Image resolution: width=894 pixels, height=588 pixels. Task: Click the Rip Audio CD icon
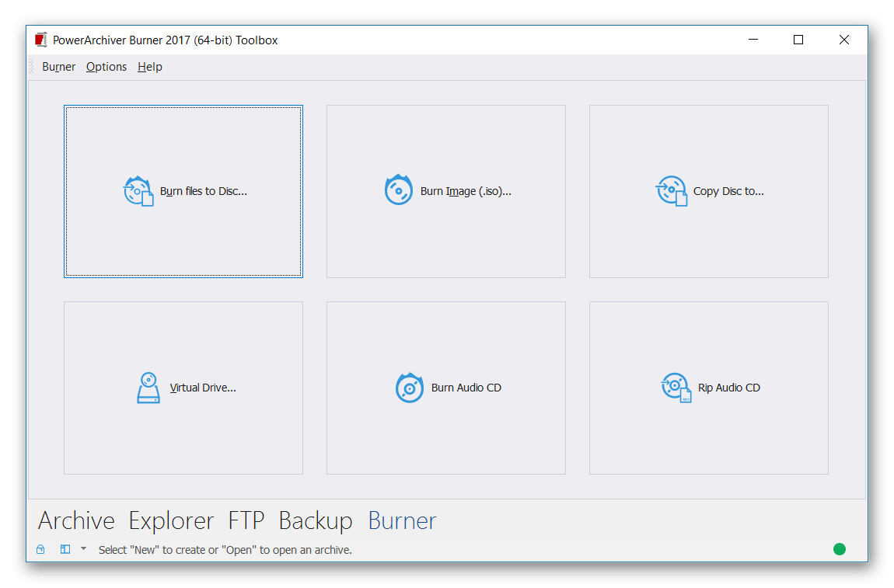click(676, 387)
